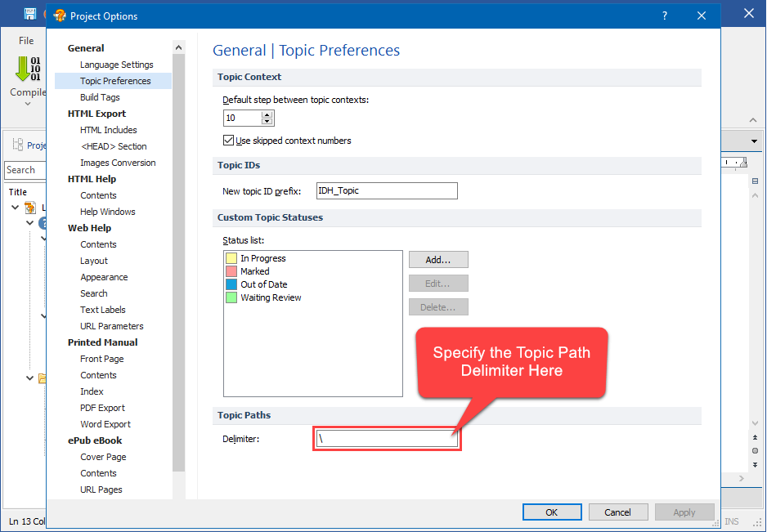This screenshot has height=532, width=767.
Task: Click the Topic Paths Delimiter field
Action: coord(387,439)
